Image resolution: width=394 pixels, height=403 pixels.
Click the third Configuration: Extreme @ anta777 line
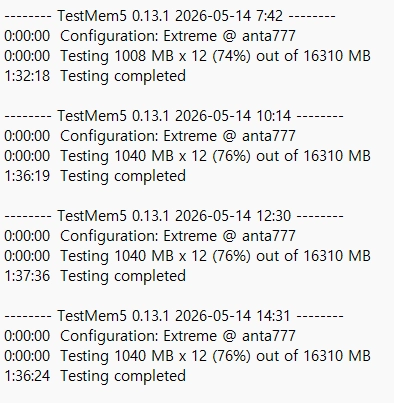click(150, 236)
